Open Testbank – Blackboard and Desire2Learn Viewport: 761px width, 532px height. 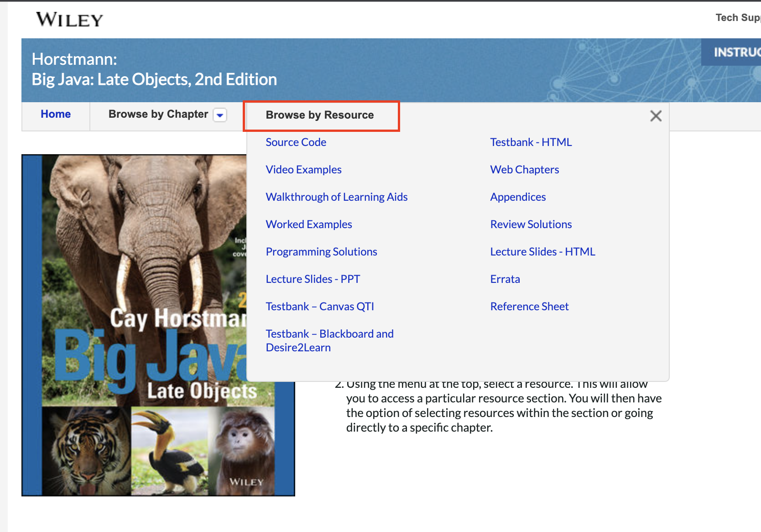click(x=330, y=341)
